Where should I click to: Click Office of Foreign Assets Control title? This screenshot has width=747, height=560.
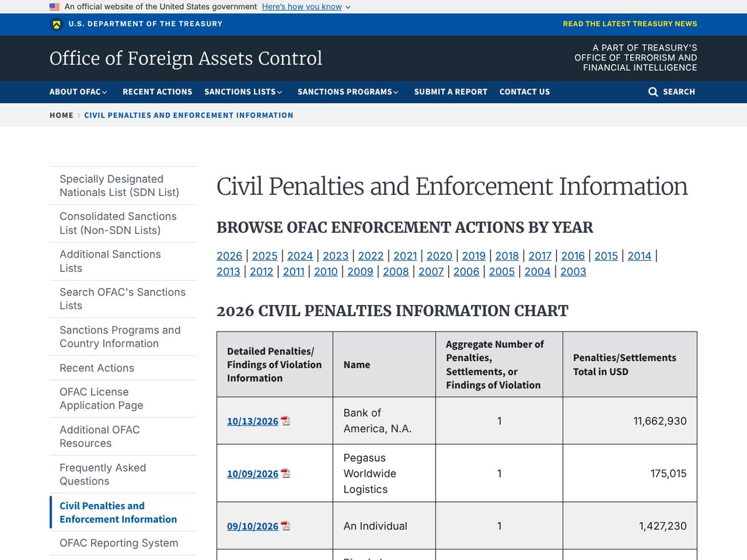click(186, 58)
